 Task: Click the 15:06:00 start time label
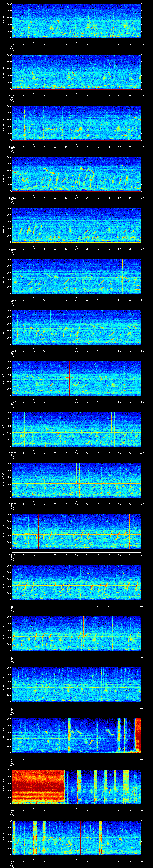(12, 300)
